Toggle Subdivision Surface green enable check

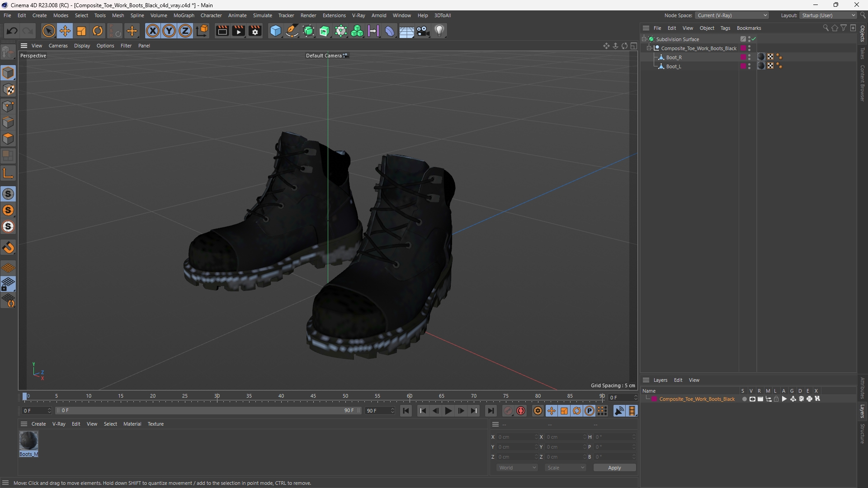754,39
